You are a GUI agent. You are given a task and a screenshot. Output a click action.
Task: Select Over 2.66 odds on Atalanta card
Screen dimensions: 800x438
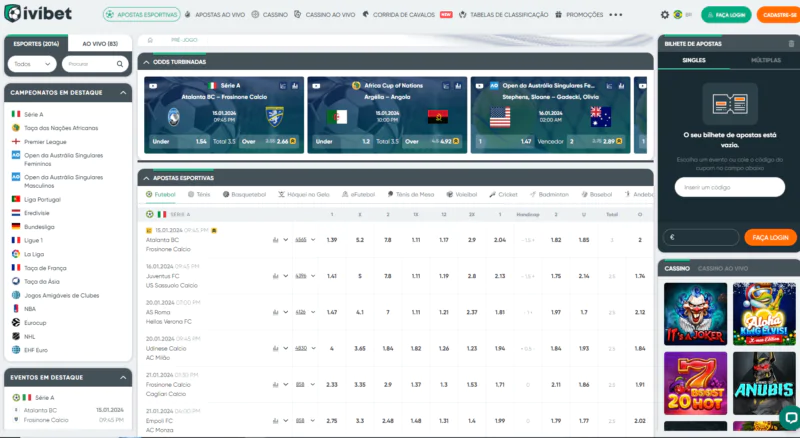pyautogui.click(x=269, y=141)
